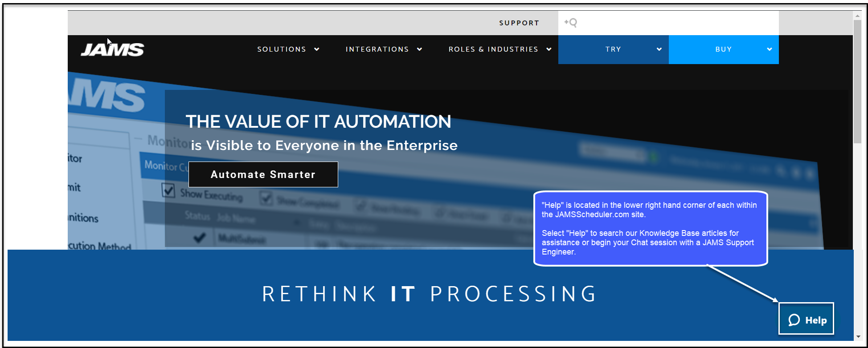Expand the Integrations dropdown chevron
Image resolution: width=868 pixels, height=348 pixels.
(419, 49)
